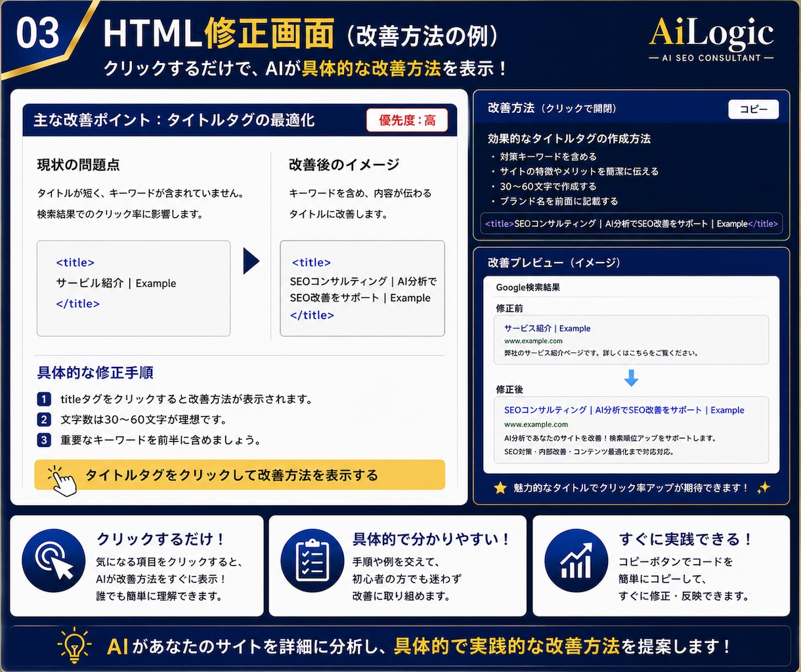Click bullet 対策キーワードを含める

(x=548, y=156)
